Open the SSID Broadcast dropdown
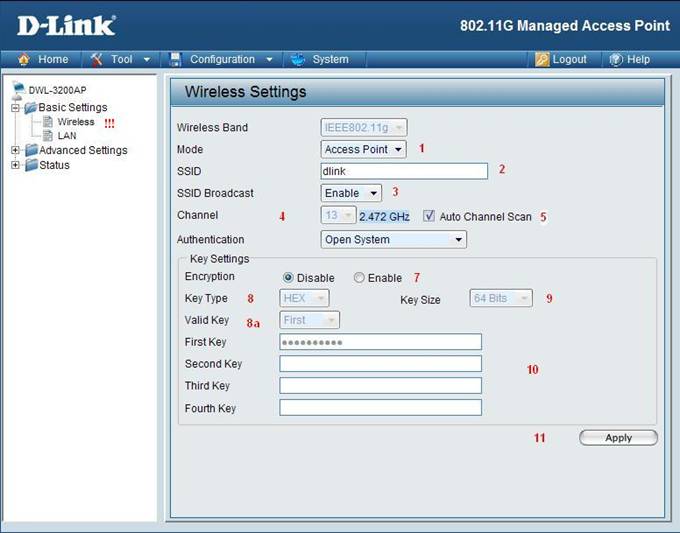This screenshot has width=680, height=533. pyautogui.click(x=351, y=193)
